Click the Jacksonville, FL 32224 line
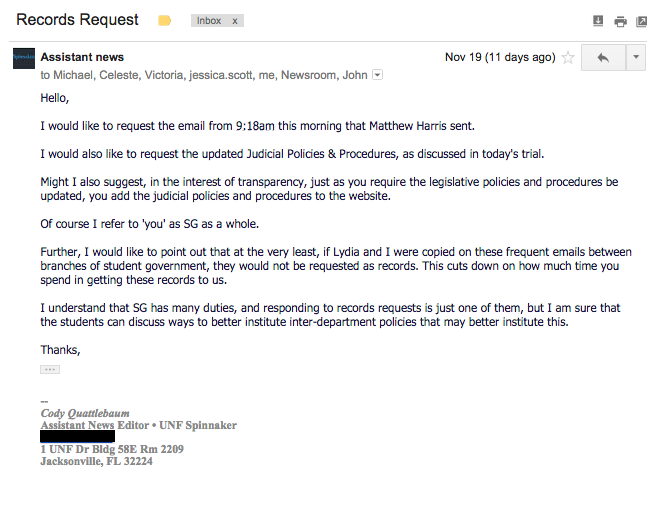 (x=96, y=461)
